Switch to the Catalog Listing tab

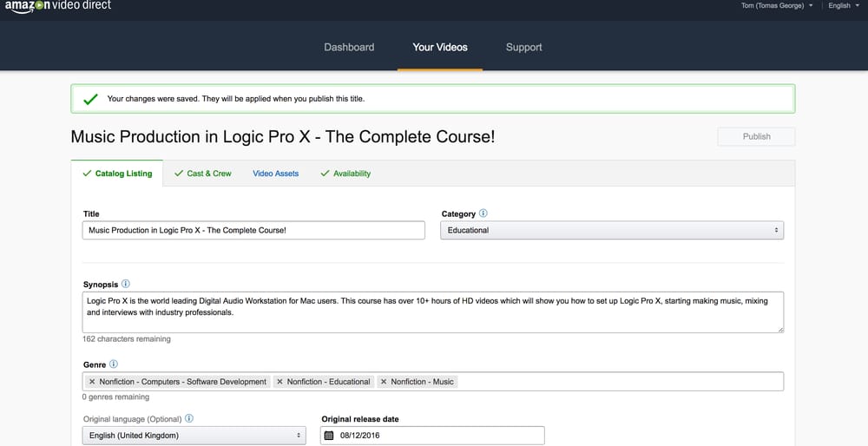click(117, 174)
